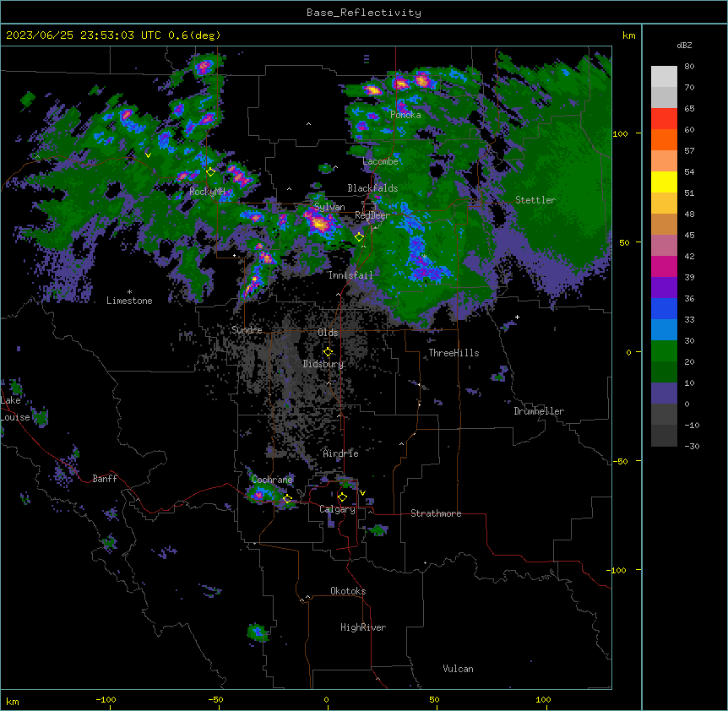This screenshot has height=711, width=728.
Task: Click the HighRiver town label
Action: click(x=363, y=627)
